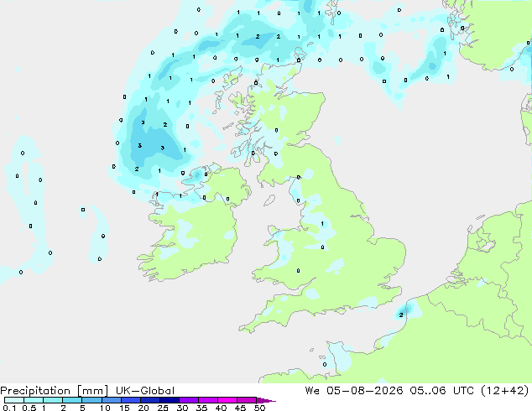Click the legend number '50'
Viewport: 532px width, 411px height.
259,408
